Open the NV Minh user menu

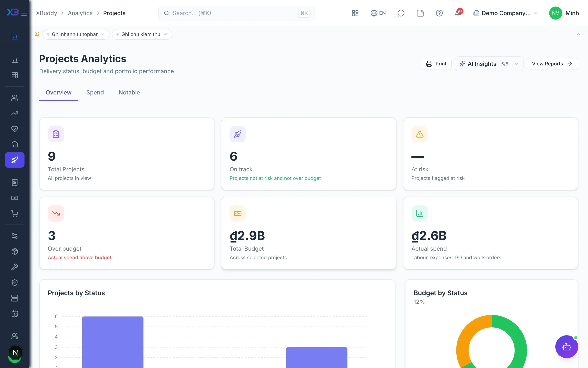pos(564,13)
